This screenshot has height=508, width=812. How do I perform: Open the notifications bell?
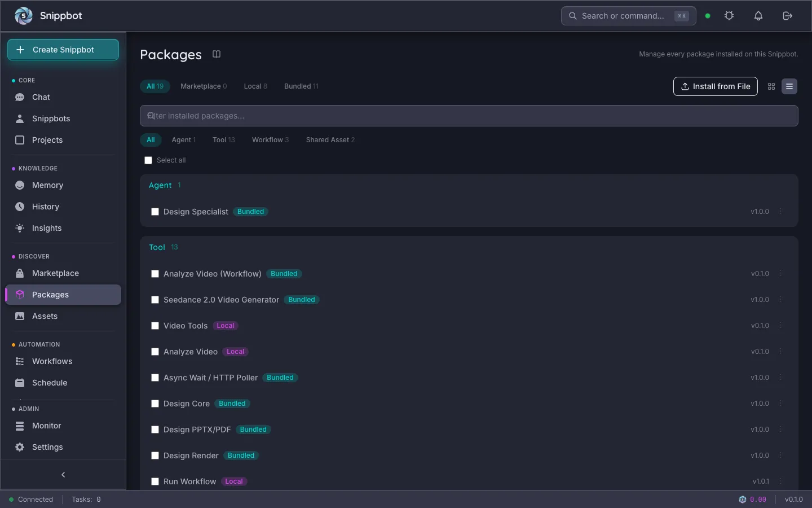tap(758, 16)
